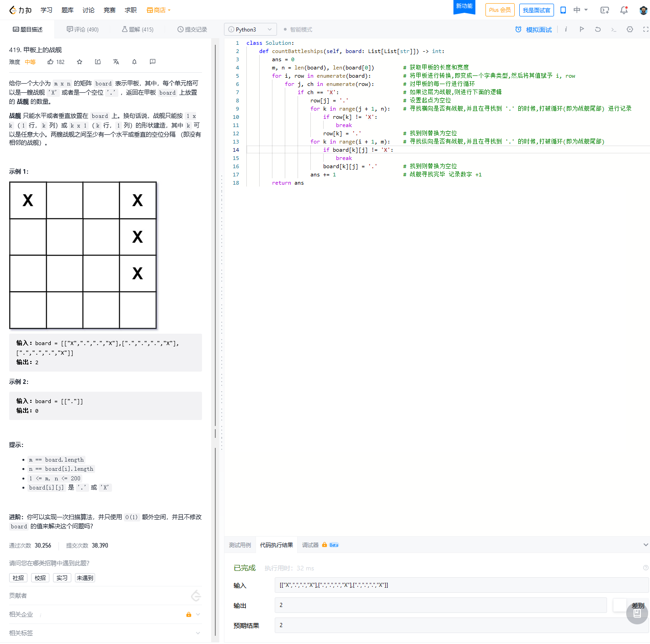Open the 调试器 Beta tab
The width and height of the screenshot is (650, 644).
coord(320,545)
